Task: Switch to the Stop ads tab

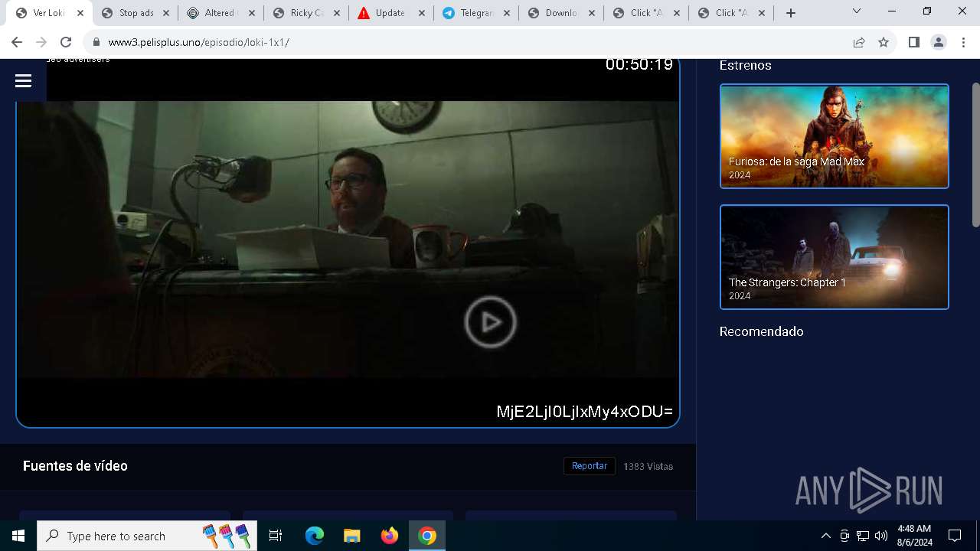Action: (135, 13)
